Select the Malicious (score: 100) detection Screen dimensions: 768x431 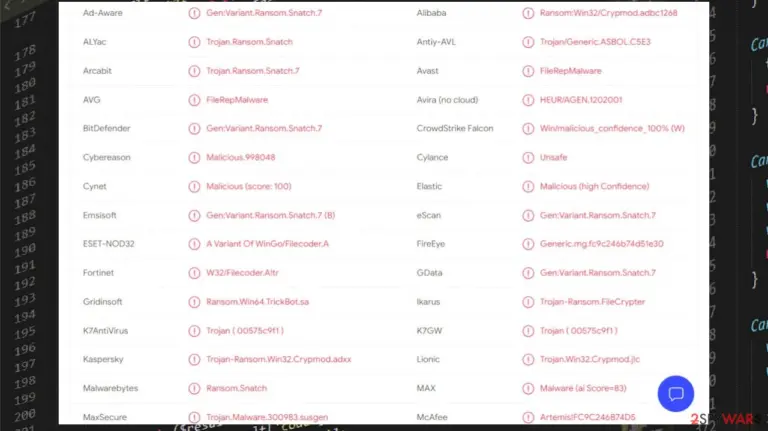(x=249, y=186)
